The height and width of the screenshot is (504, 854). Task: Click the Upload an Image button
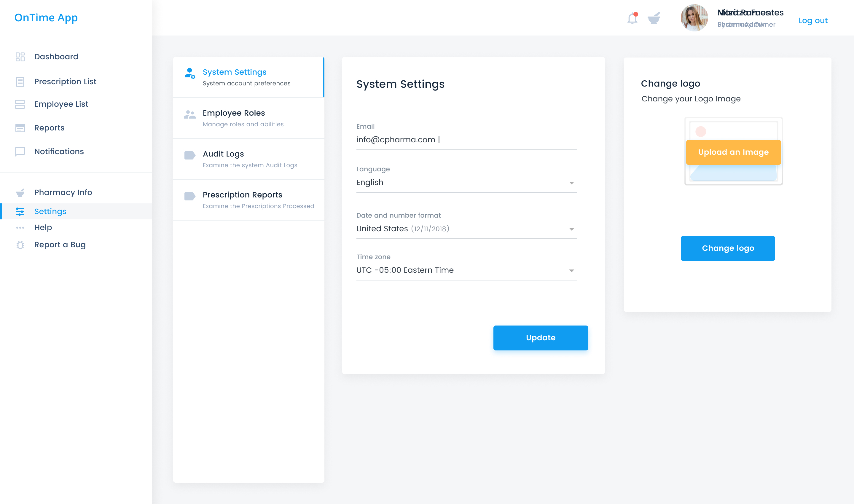[x=733, y=152]
